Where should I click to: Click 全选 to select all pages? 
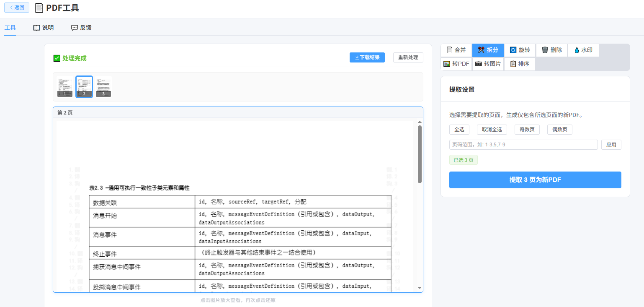click(x=459, y=130)
